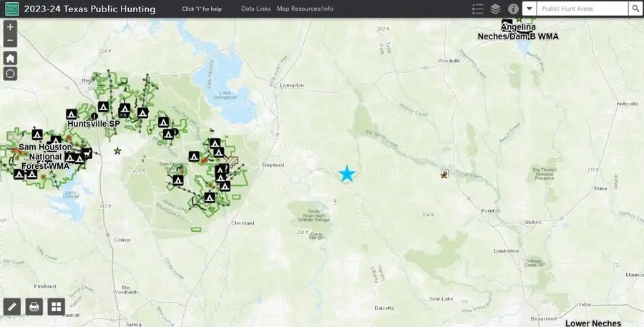Screen dimensions: 644x327
Task: Zoom in on the map
Action: (10, 26)
